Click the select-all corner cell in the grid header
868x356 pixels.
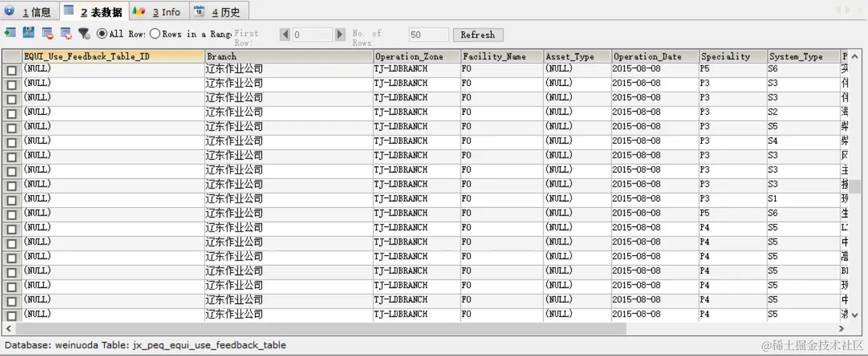tap(12, 56)
